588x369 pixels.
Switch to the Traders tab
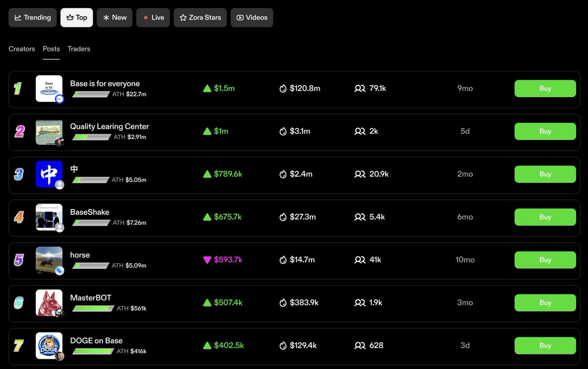point(78,49)
